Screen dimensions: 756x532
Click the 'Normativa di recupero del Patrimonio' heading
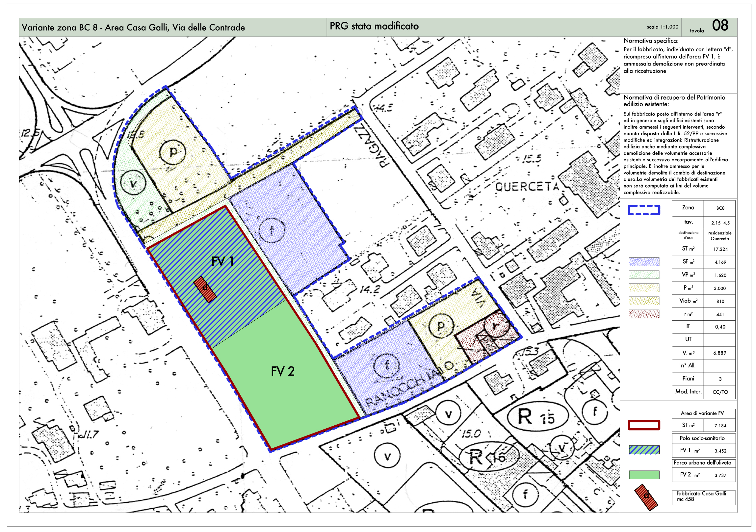[x=674, y=97]
